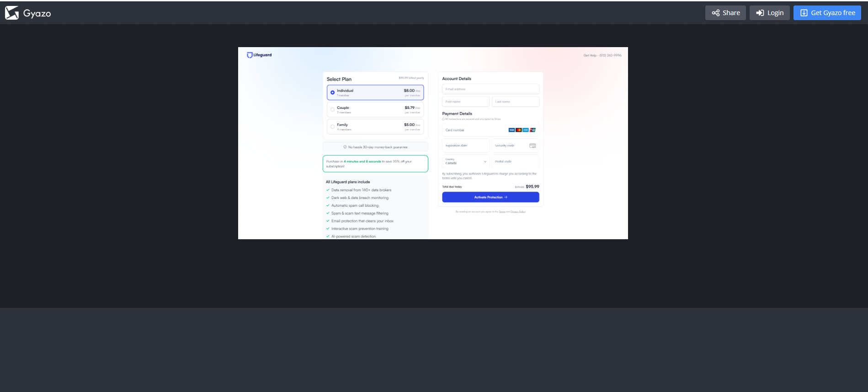Select the Individual plan radio button
The width and height of the screenshot is (868, 392).
pos(332,93)
